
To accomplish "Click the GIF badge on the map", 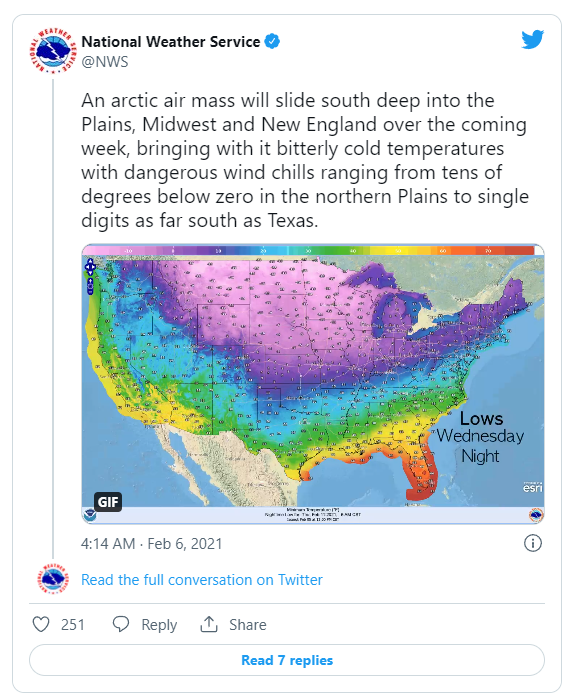I will click(x=108, y=502).
